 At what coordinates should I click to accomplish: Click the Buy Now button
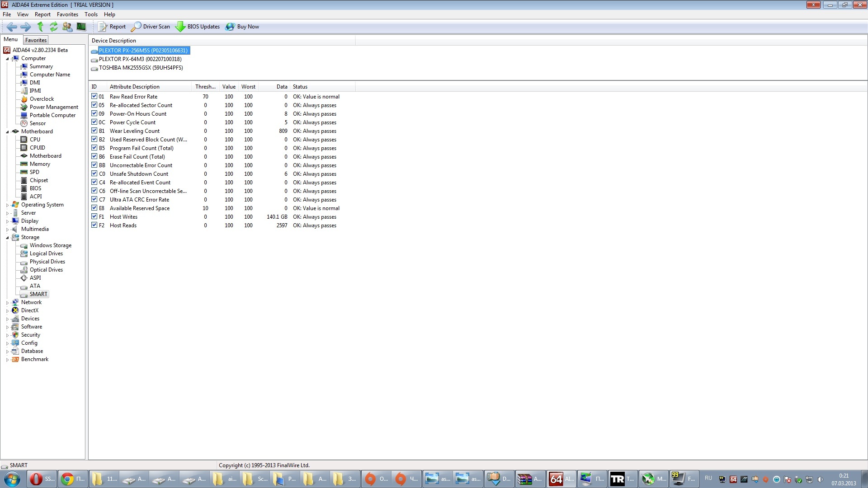[x=242, y=27]
